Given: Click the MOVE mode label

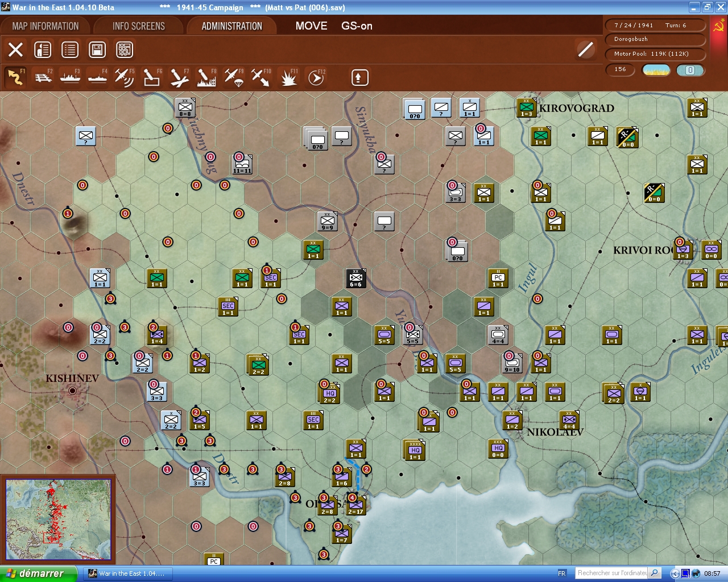Looking at the screenshot, I should 312,26.
